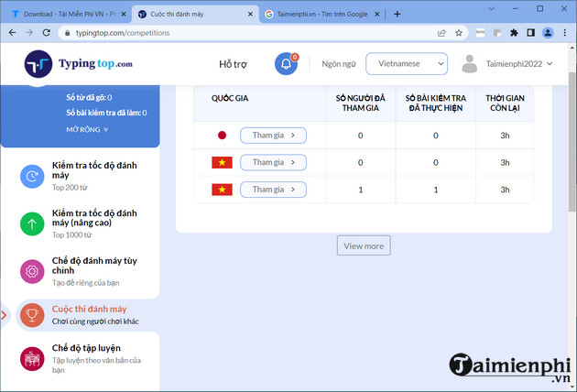577x392 pixels.
Task: Bookmark this page with star icon
Action: tap(459, 33)
